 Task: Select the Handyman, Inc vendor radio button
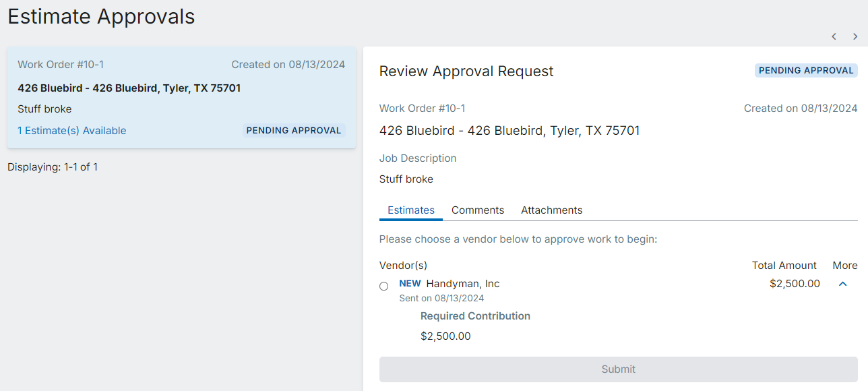[x=384, y=286]
